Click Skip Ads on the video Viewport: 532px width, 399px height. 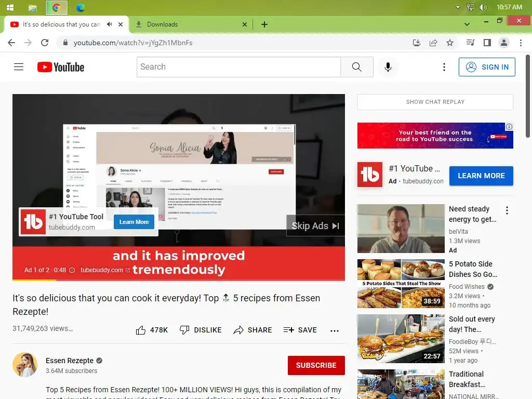[315, 225]
